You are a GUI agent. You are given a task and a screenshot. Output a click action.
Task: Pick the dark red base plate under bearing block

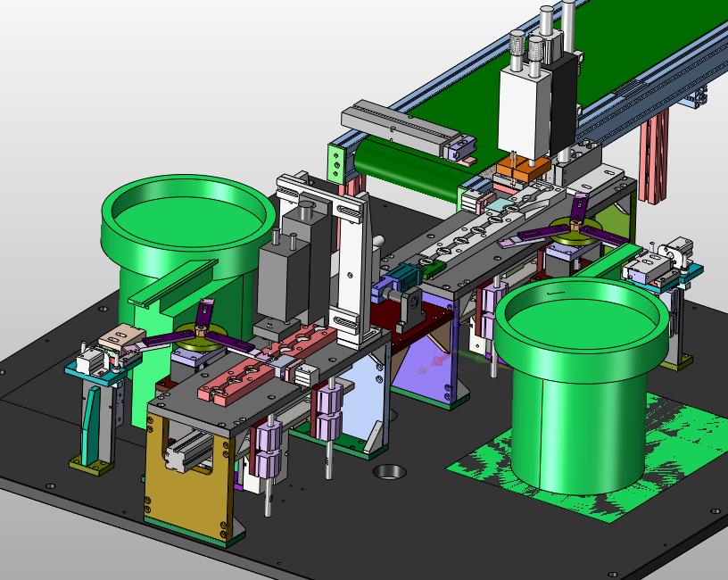411,320
